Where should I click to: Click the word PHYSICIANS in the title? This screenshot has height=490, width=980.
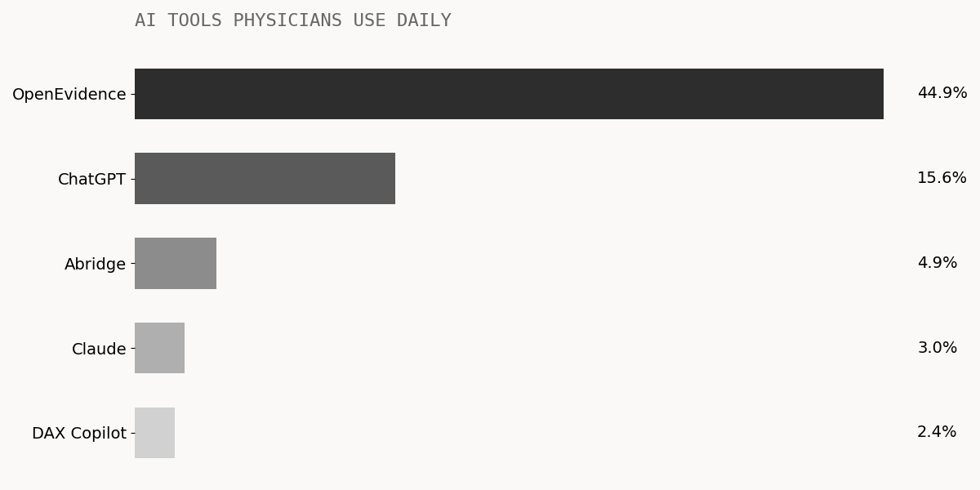pos(287,21)
